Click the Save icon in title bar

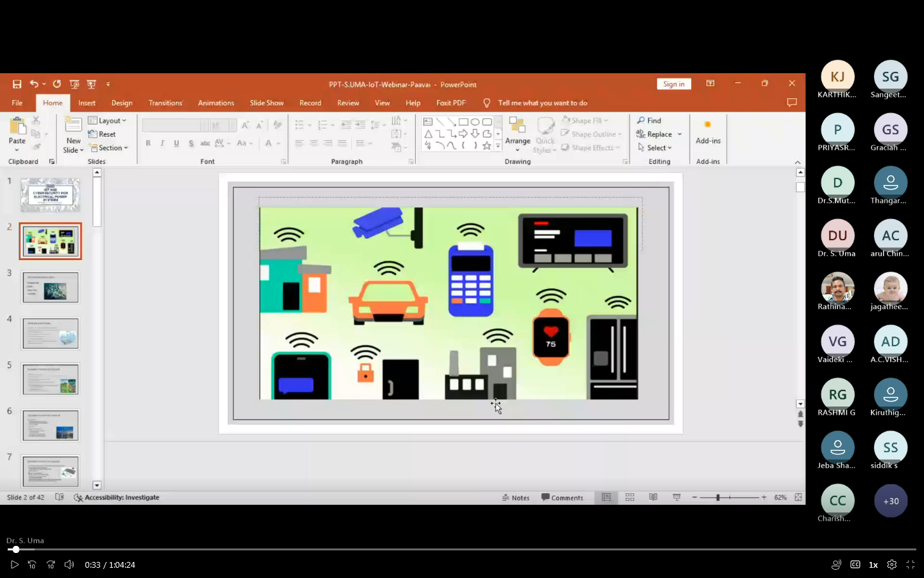(x=17, y=84)
